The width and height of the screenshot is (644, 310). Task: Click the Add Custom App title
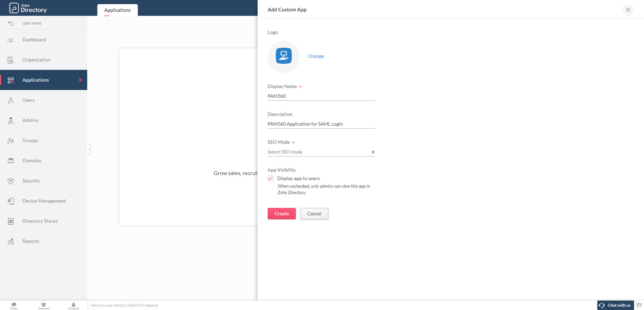(x=287, y=10)
